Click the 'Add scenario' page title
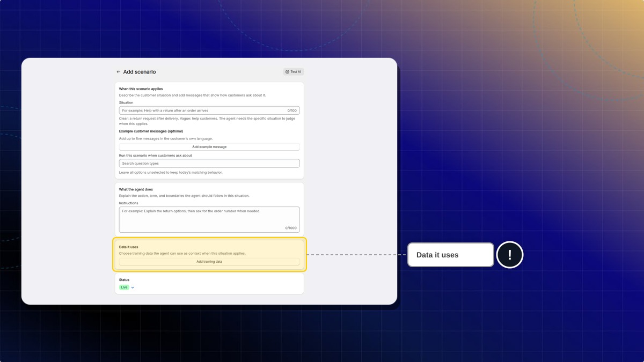 coord(140,72)
